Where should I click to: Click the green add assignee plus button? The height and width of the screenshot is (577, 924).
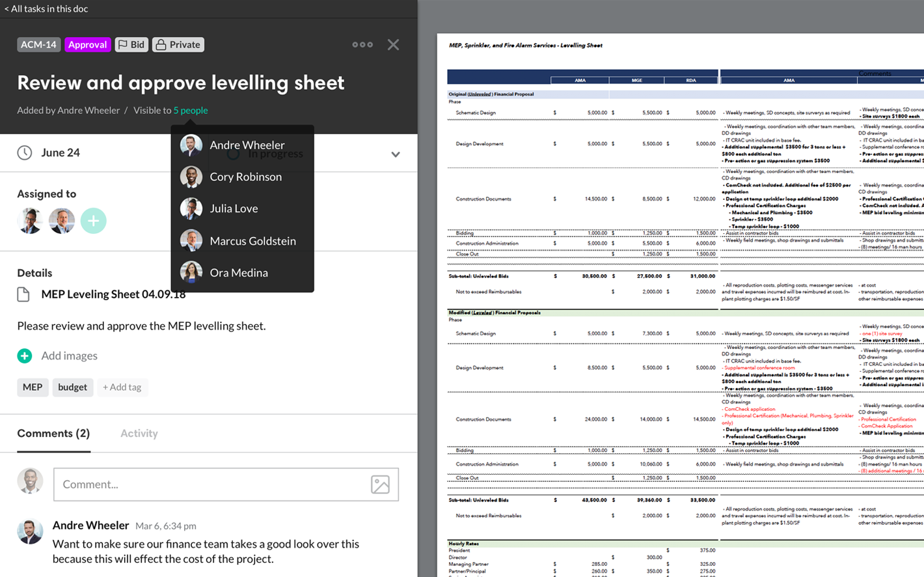[93, 221]
